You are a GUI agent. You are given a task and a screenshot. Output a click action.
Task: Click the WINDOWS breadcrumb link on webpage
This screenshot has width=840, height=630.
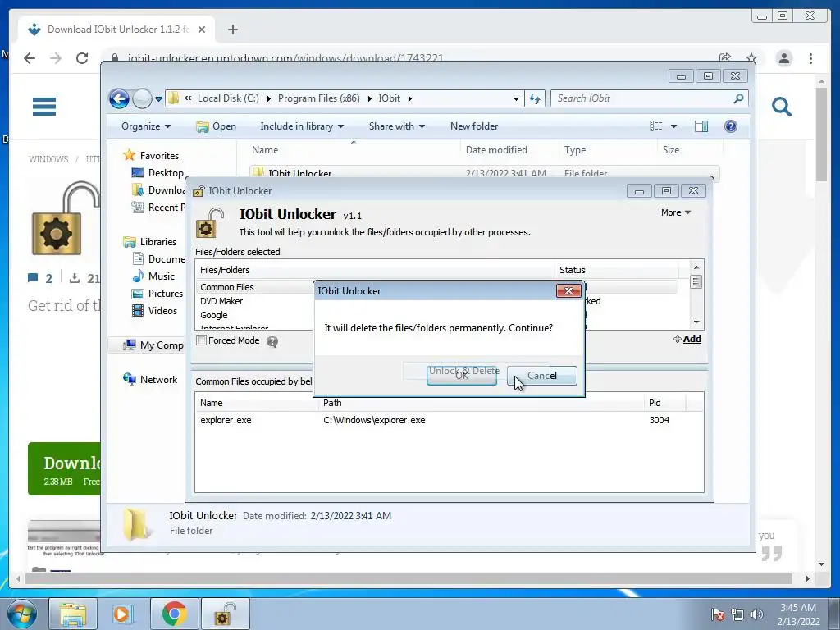pos(48,159)
